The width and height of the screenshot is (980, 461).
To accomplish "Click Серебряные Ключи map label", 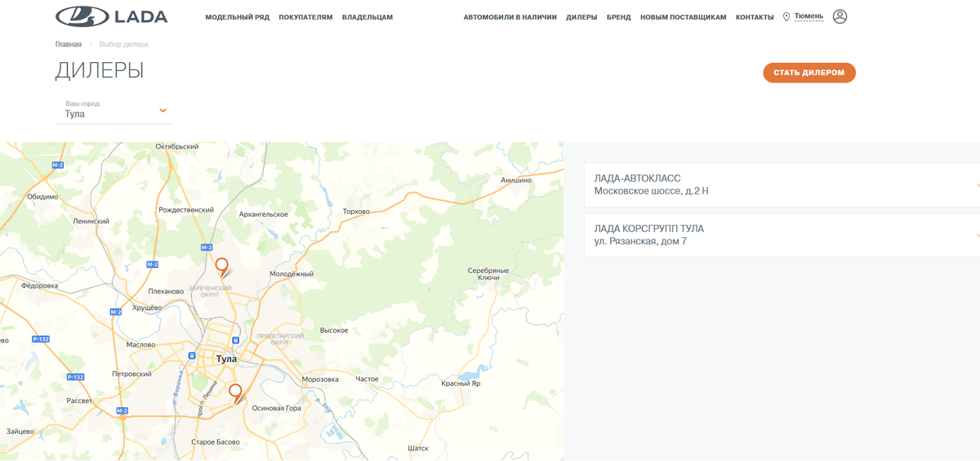I will pos(488,274).
